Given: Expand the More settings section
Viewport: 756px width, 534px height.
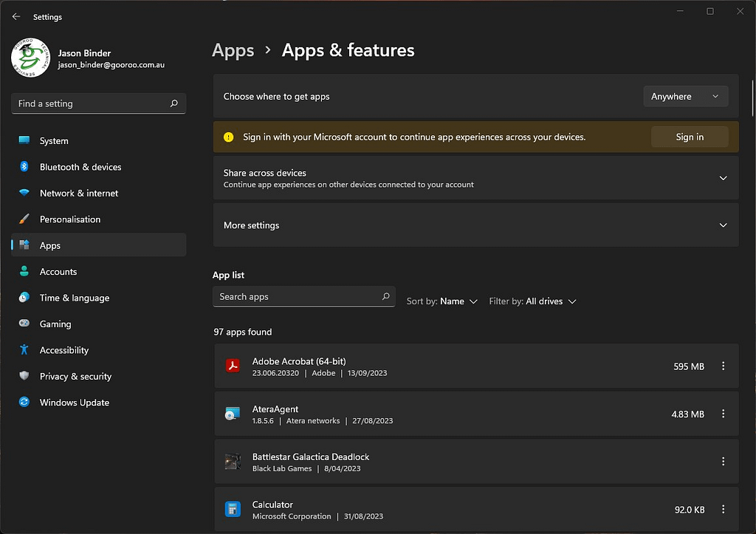Looking at the screenshot, I should [x=722, y=225].
